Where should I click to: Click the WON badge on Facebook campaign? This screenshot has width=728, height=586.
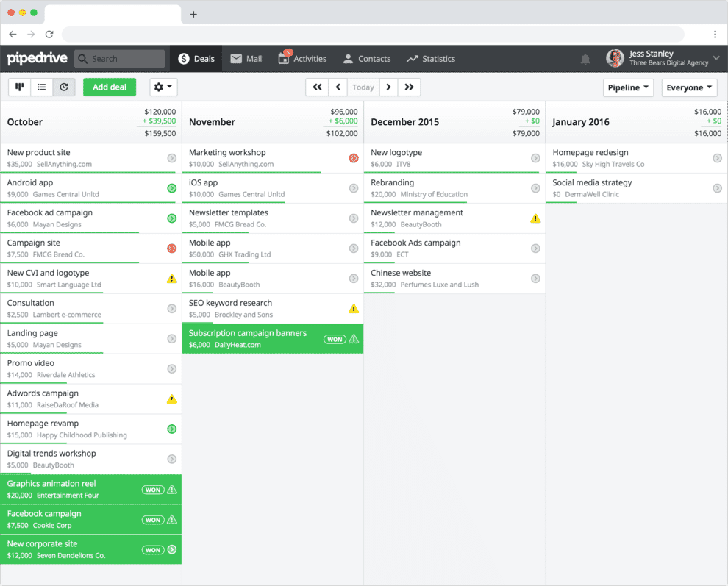153,520
